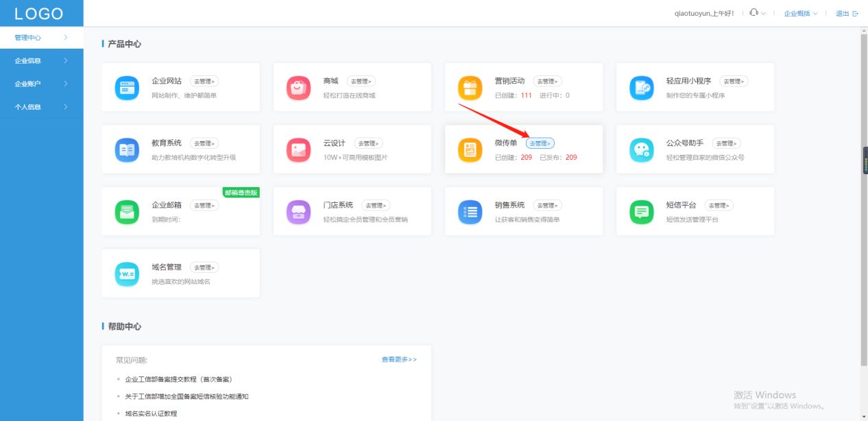Image resolution: width=868 pixels, height=421 pixels.
Task: Open the 企业概括 dropdown in the header
Action: click(801, 12)
